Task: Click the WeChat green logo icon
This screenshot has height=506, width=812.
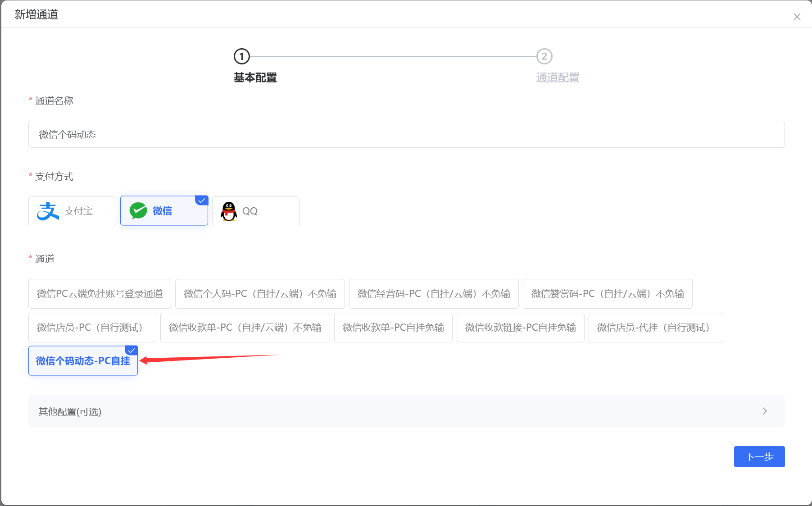Action: click(x=138, y=210)
